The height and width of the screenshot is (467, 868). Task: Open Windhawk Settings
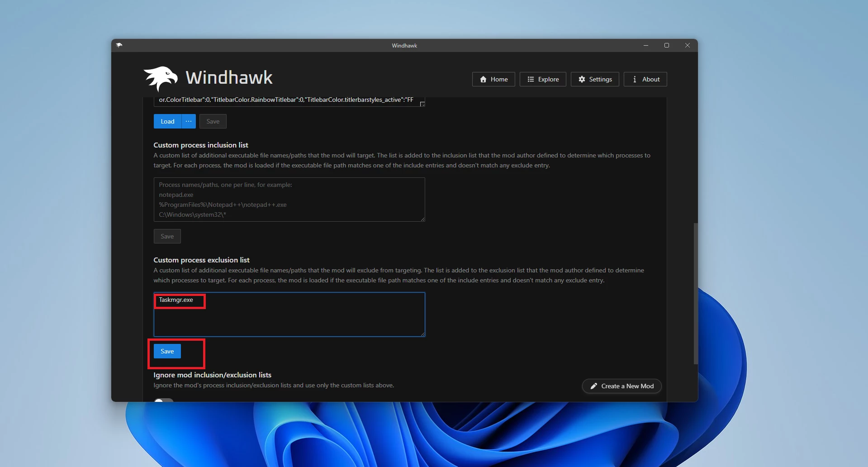click(595, 79)
